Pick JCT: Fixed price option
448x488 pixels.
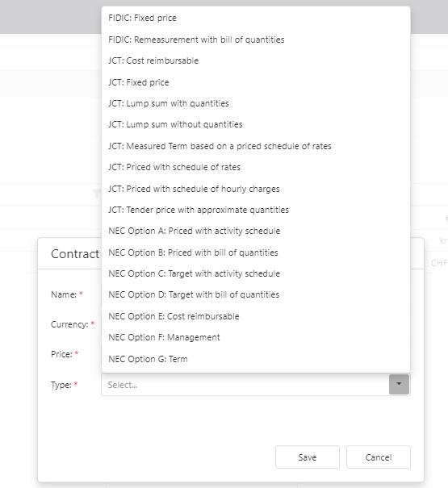[x=256, y=82]
